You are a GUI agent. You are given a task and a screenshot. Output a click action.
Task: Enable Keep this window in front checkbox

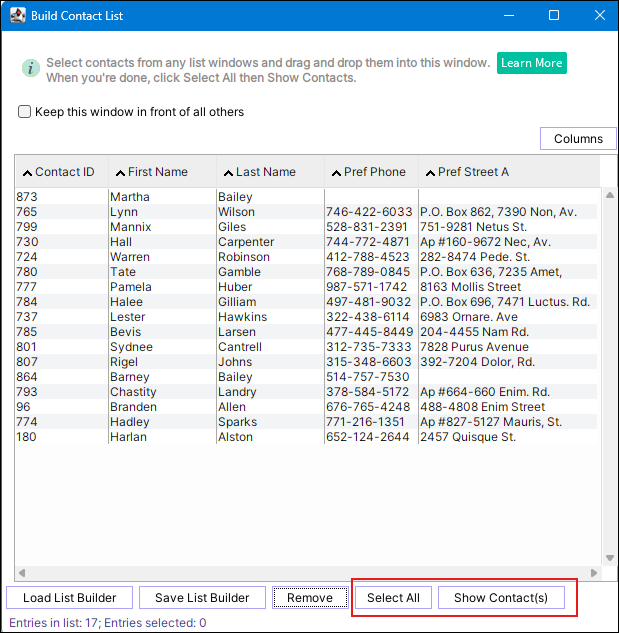(x=25, y=112)
